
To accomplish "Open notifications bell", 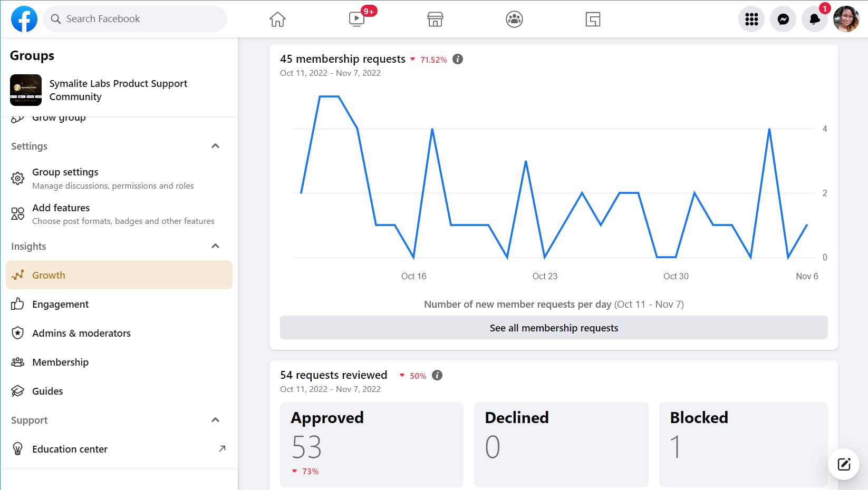I will pos(814,19).
